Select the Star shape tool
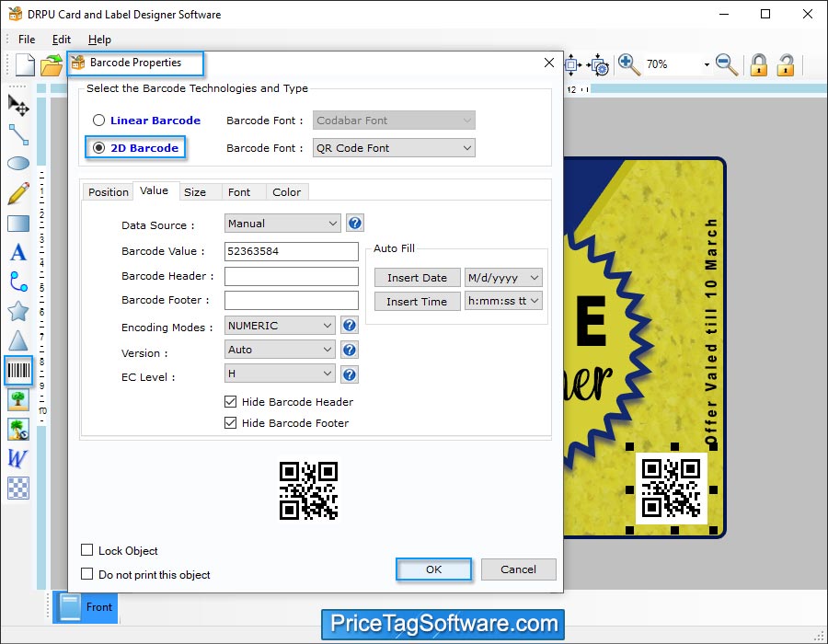This screenshot has height=644, width=828. (x=18, y=312)
